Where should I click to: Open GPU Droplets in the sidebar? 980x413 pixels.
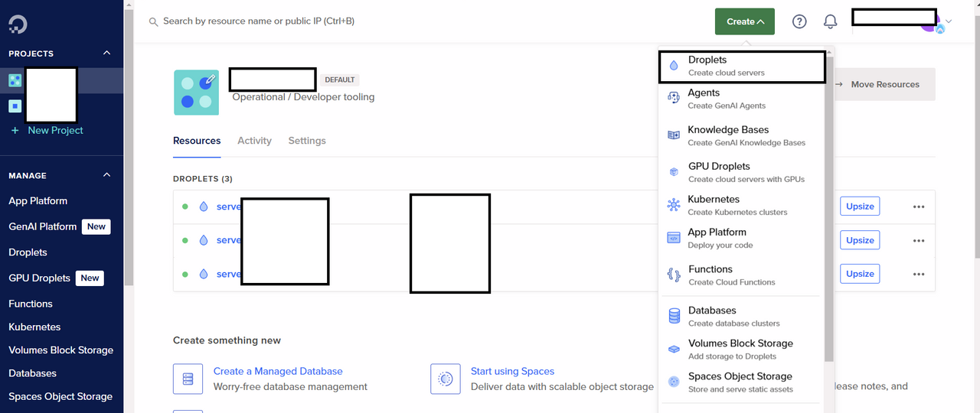tap(39, 278)
